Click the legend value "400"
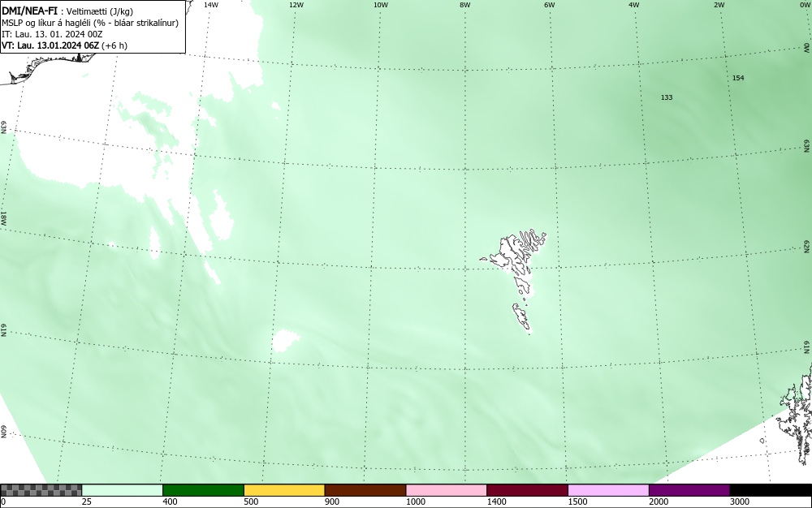 tap(170, 502)
